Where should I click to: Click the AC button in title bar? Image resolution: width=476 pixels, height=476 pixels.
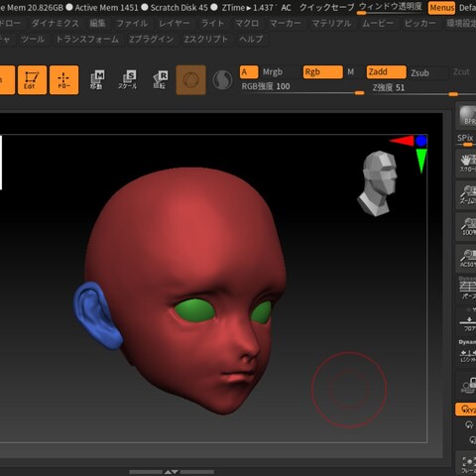pyautogui.click(x=286, y=8)
